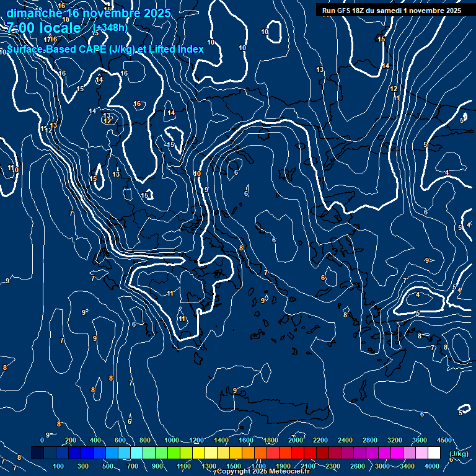Select the '1000' legend value
The width and height of the screenshot is (476, 476).
[x=172, y=440]
